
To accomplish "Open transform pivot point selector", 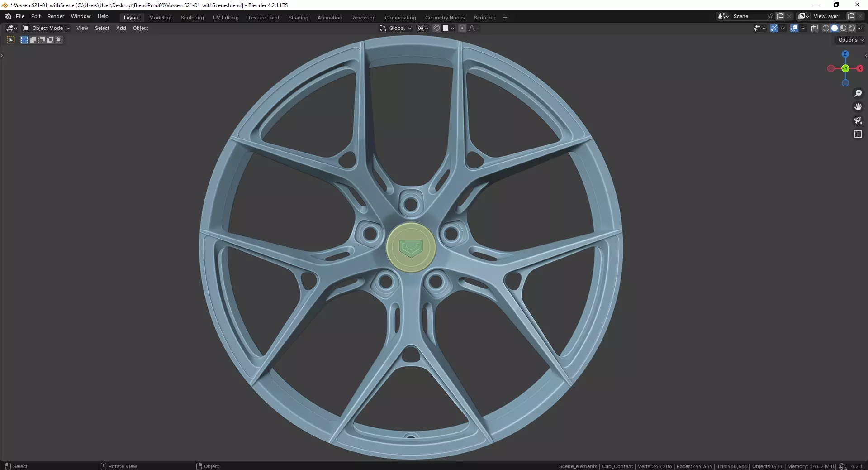I will click(423, 28).
